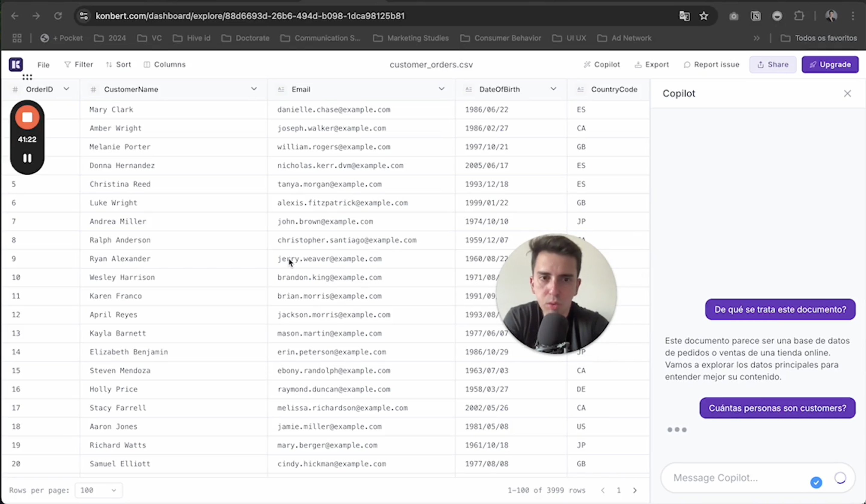Click the 'Cuántas personas son customers?' message
Viewport: 866px width, 504px height.
point(777,408)
